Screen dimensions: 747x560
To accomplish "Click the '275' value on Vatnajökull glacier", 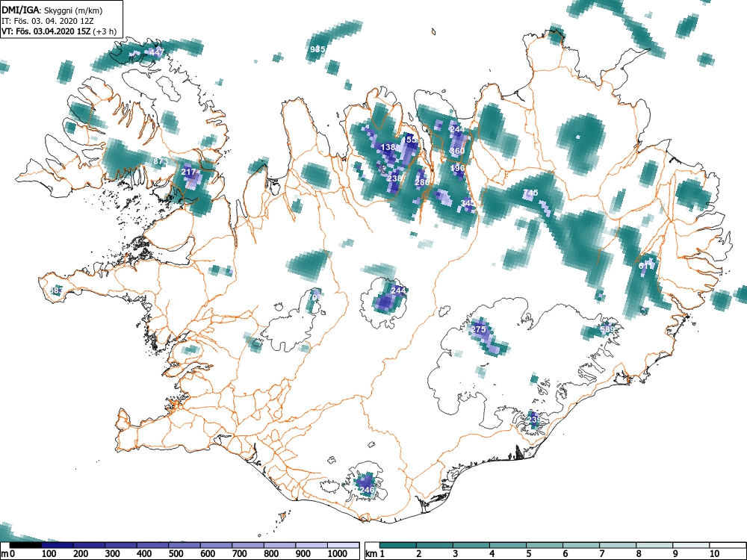I will click(x=478, y=329).
